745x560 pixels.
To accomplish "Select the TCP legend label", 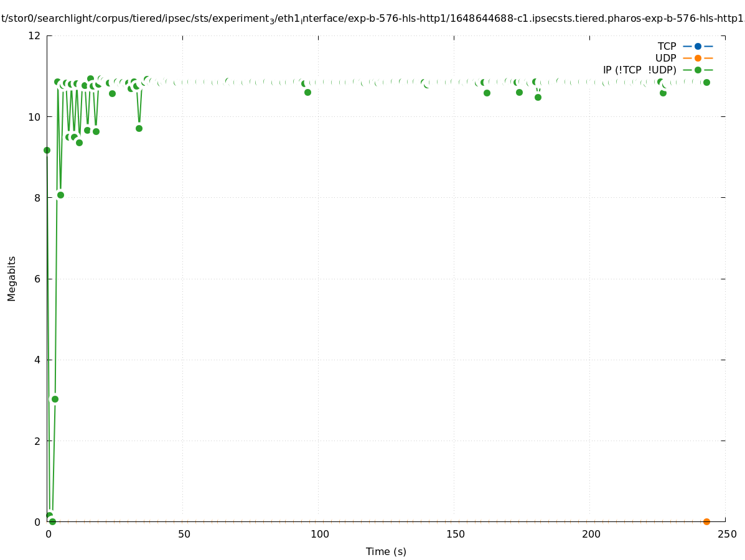I will (667, 46).
